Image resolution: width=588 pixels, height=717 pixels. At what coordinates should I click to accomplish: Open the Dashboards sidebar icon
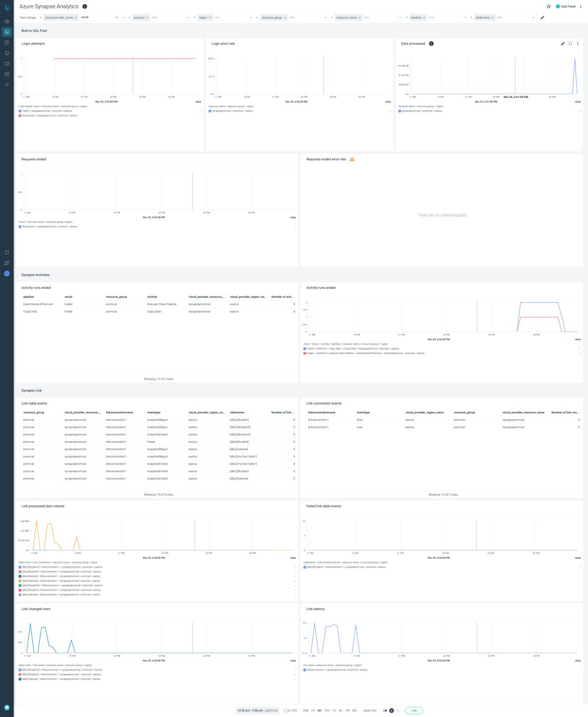tap(7, 32)
